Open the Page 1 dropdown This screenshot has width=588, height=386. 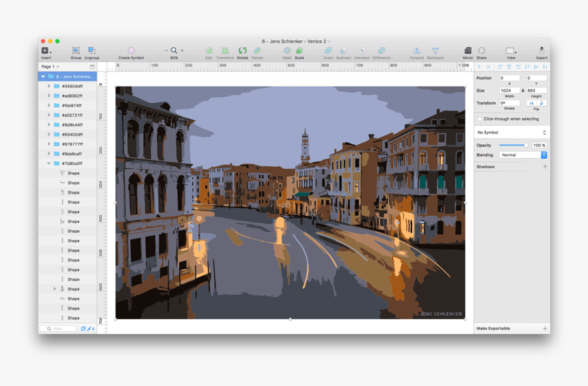[x=50, y=67]
